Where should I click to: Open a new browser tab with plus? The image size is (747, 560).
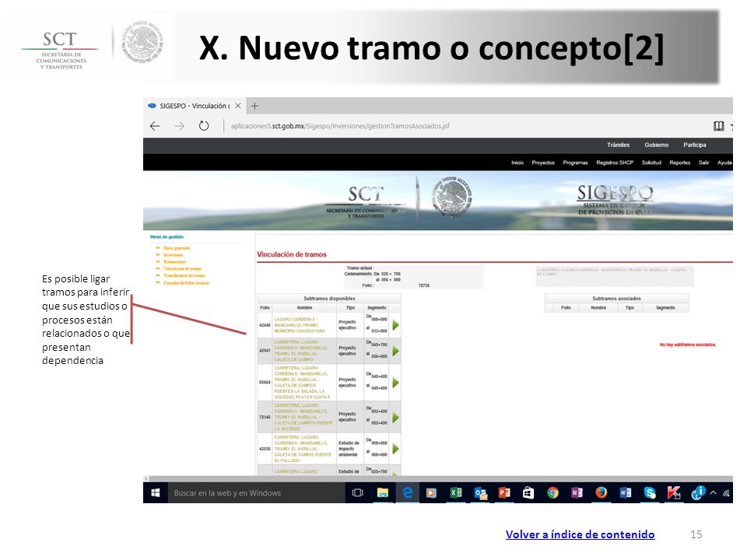[x=255, y=106]
